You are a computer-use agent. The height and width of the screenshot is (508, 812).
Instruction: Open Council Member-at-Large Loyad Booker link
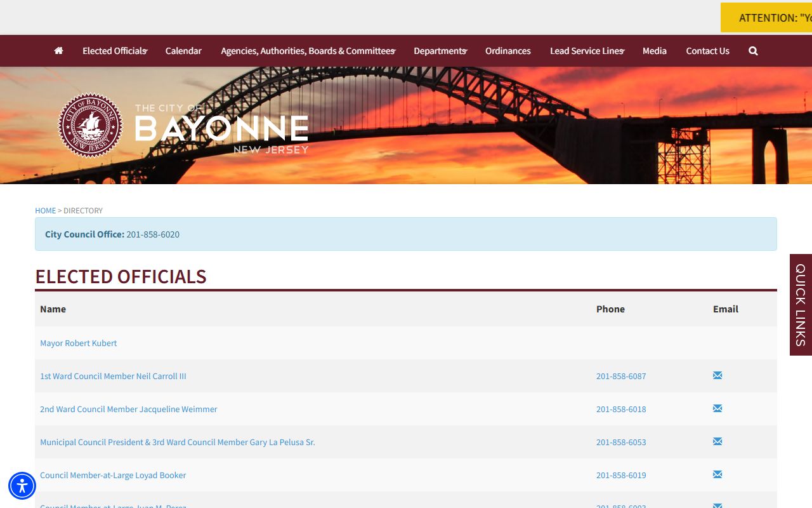pos(113,475)
